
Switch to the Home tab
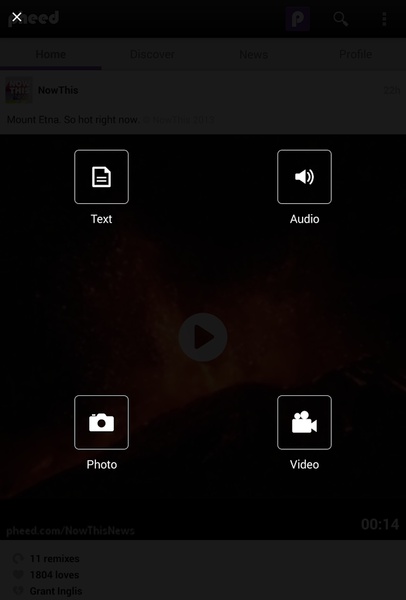point(51,54)
